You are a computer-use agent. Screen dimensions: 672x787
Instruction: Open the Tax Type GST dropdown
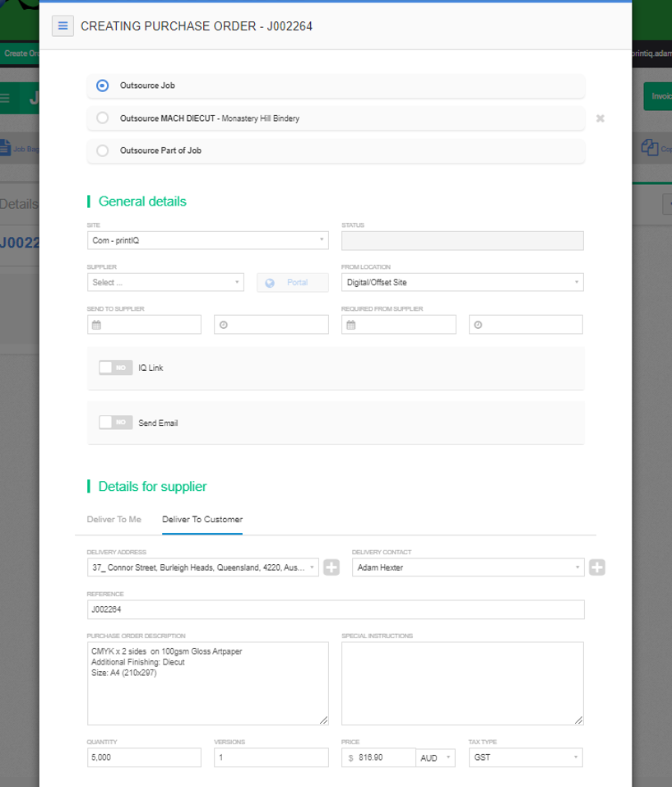[x=526, y=757]
